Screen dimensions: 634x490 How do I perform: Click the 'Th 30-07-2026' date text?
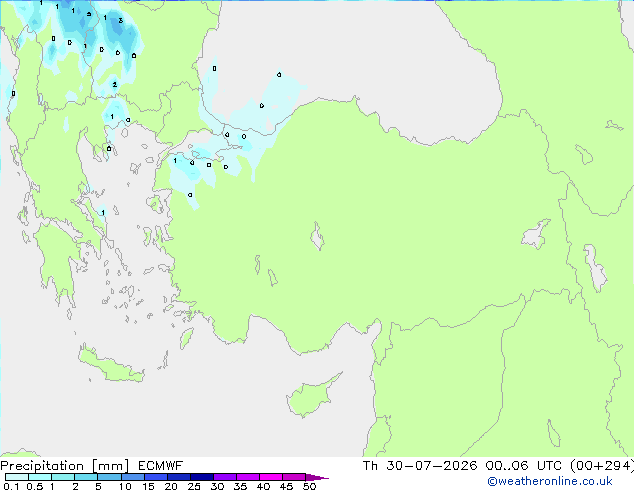420,466
